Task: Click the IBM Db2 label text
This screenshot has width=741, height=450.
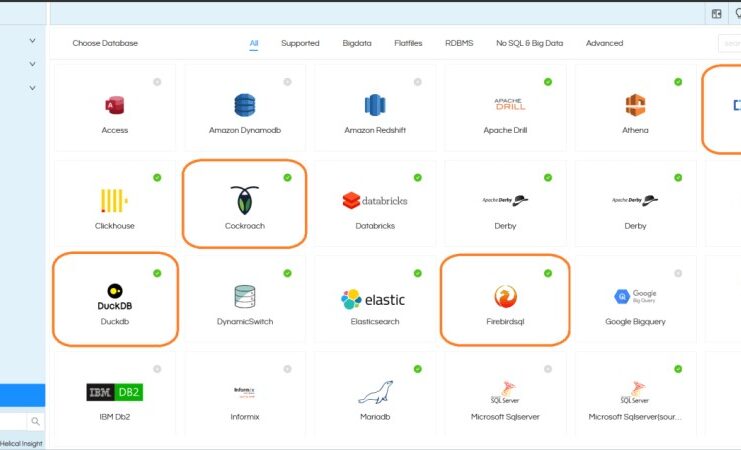Action: point(114,417)
